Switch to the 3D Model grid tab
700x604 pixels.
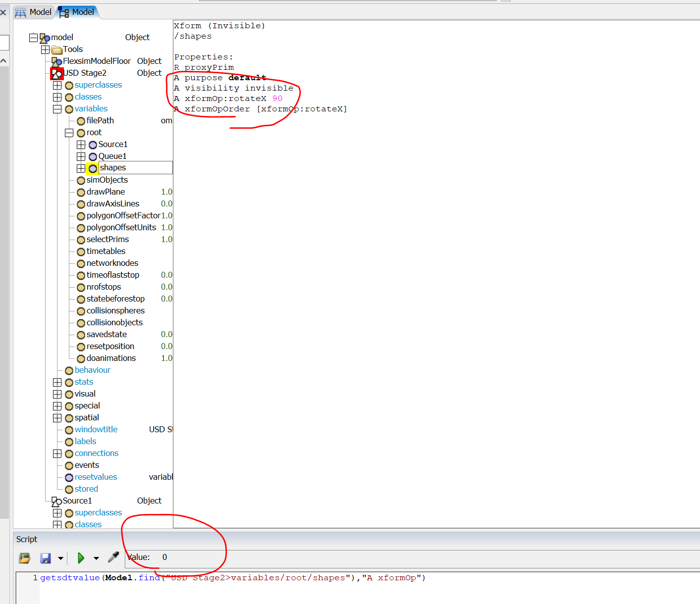[x=33, y=12]
